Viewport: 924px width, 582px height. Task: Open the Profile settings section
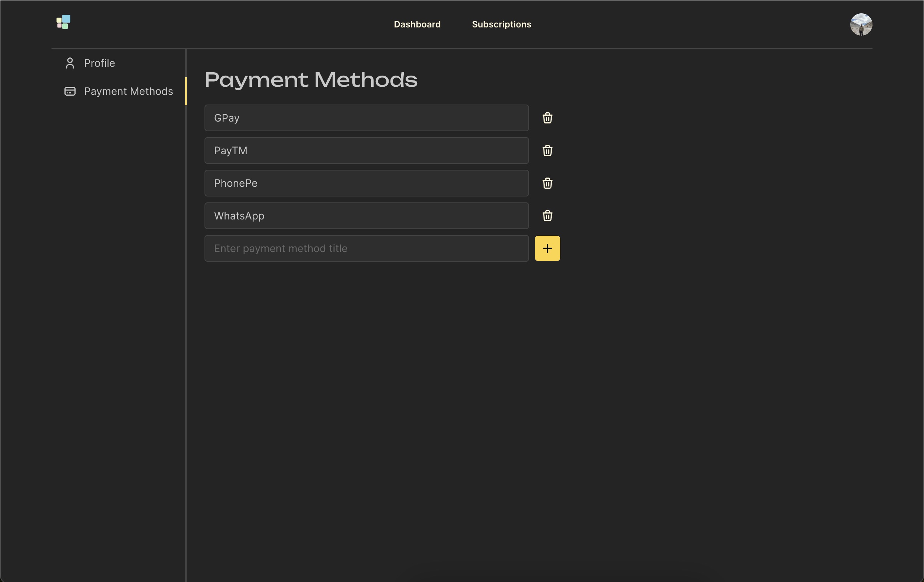click(x=99, y=63)
